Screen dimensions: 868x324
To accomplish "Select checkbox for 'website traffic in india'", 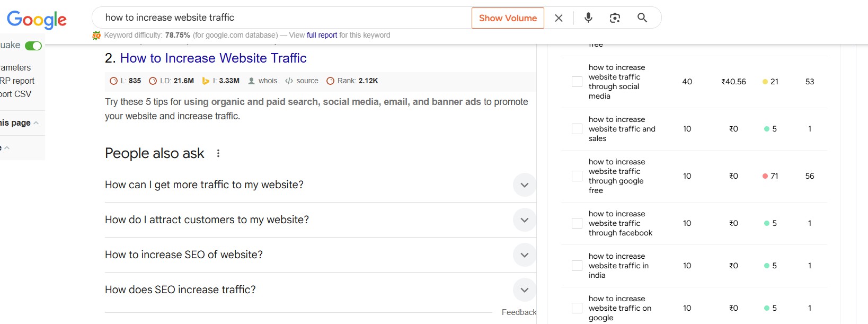I will 577,266.
